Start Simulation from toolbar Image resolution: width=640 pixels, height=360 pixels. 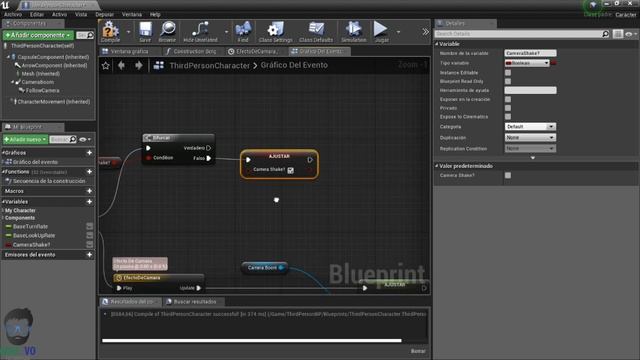tap(353, 32)
